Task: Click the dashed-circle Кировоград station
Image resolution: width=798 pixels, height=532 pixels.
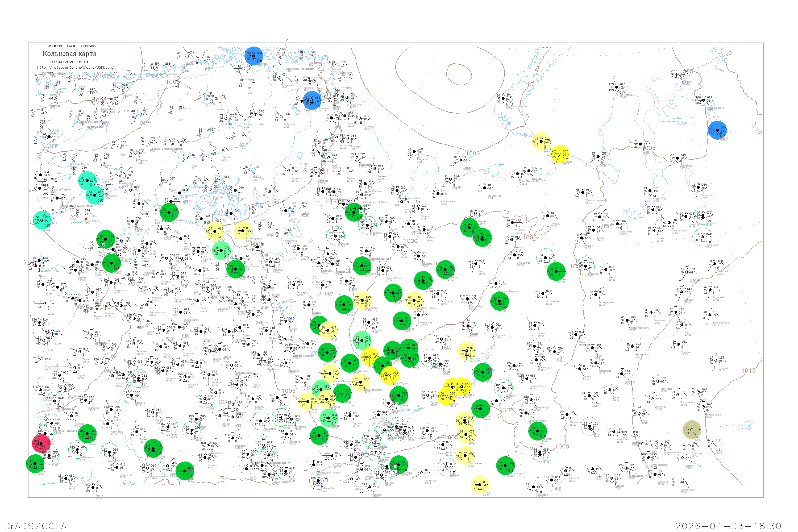Action: 110,452
